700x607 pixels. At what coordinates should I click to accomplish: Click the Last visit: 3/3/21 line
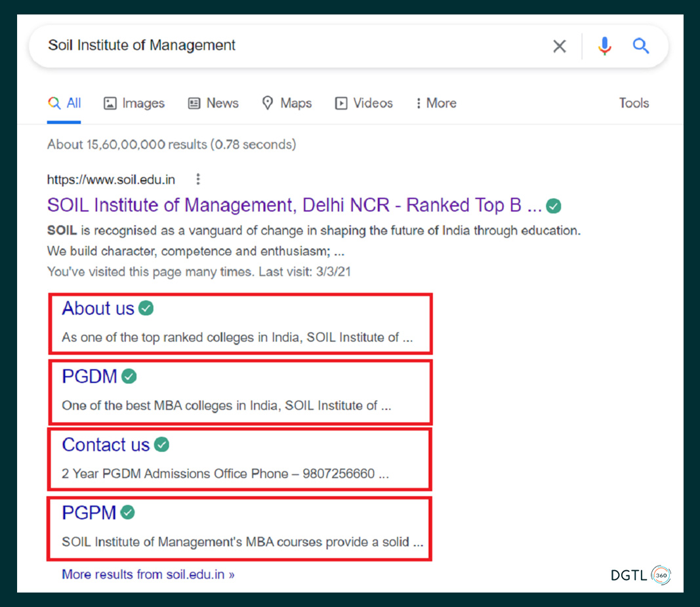coord(199,272)
